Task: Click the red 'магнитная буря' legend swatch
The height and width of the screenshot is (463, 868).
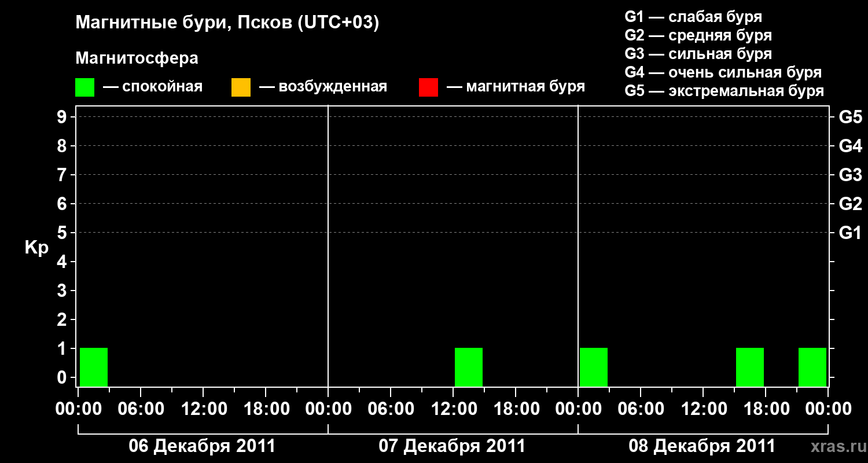Action: click(x=428, y=87)
